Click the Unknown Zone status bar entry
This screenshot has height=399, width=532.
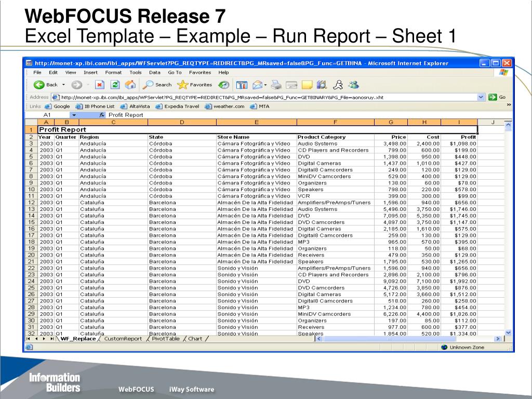click(x=463, y=348)
